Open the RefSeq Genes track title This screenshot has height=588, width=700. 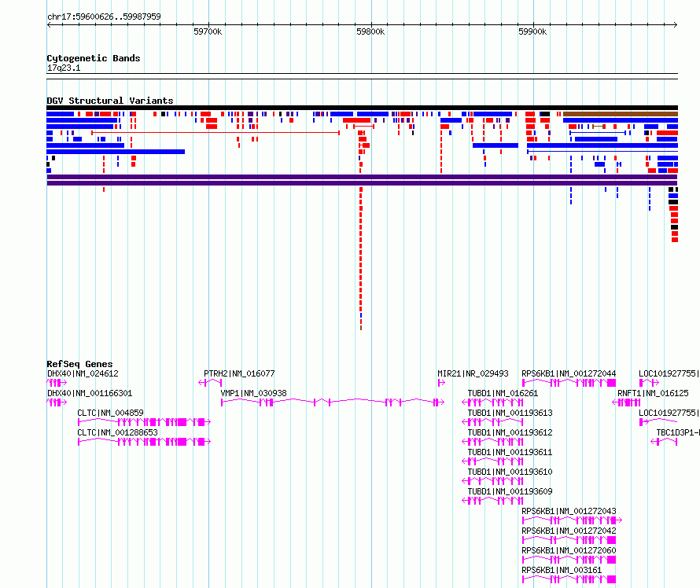tap(80, 364)
